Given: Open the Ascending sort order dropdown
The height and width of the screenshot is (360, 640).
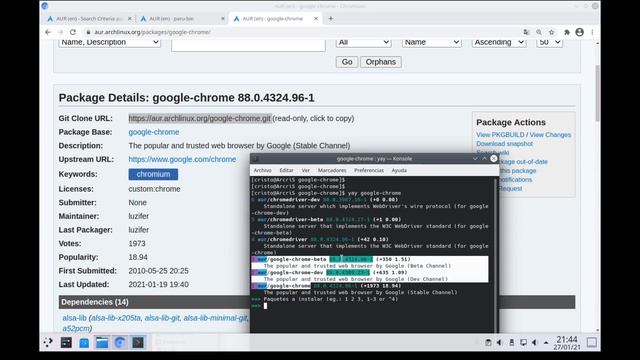Looking at the screenshot, I should (x=498, y=43).
